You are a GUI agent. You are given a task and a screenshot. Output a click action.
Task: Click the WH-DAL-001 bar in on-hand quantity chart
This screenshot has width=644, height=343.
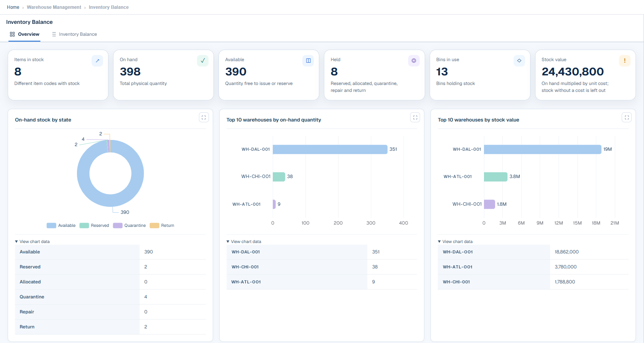pyautogui.click(x=330, y=149)
